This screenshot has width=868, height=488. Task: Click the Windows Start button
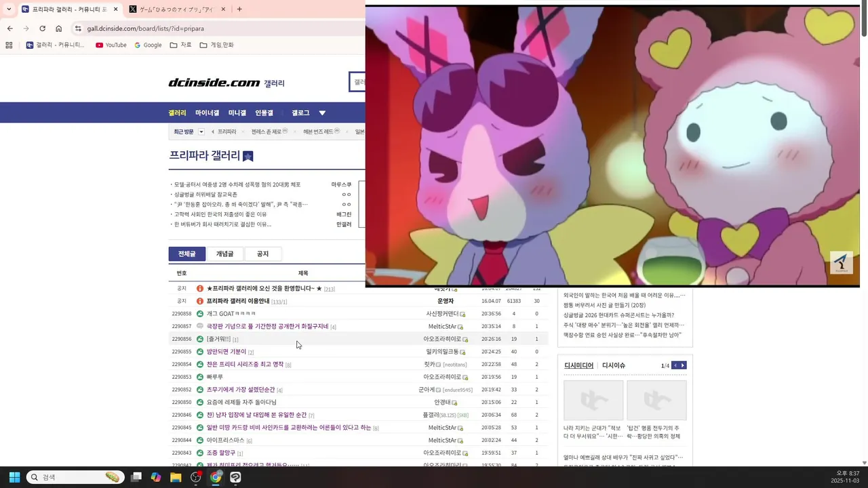tap(14, 477)
